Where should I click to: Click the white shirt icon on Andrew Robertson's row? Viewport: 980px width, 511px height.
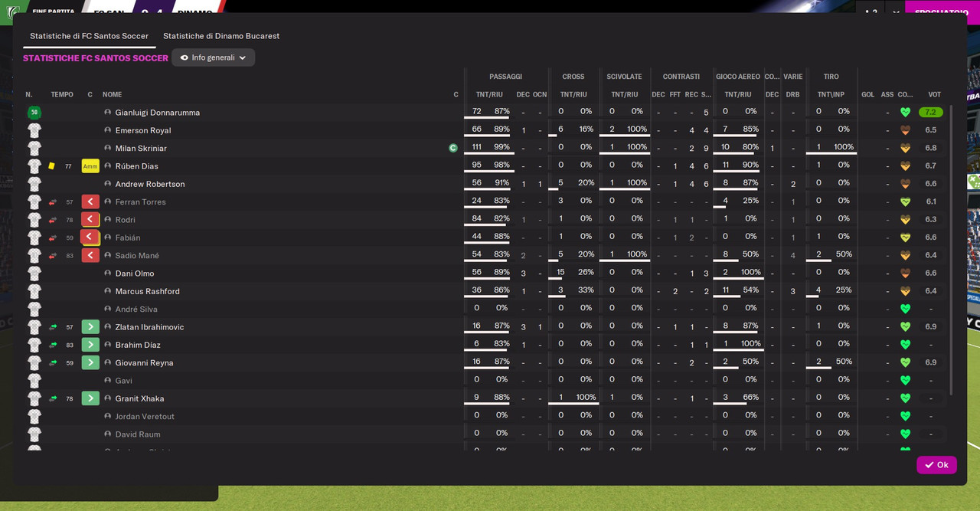pyautogui.click(x=34, y=184)
